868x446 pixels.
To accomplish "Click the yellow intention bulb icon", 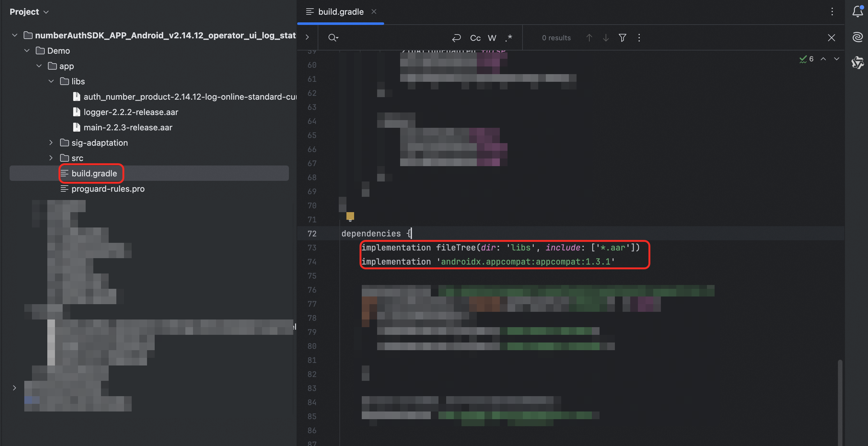I will (x=350, y=216).
